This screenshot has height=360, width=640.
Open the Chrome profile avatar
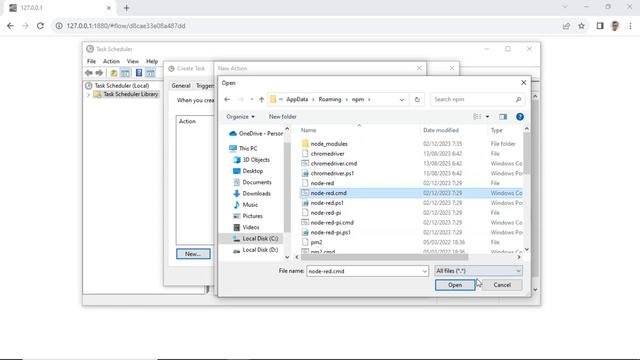615,26
